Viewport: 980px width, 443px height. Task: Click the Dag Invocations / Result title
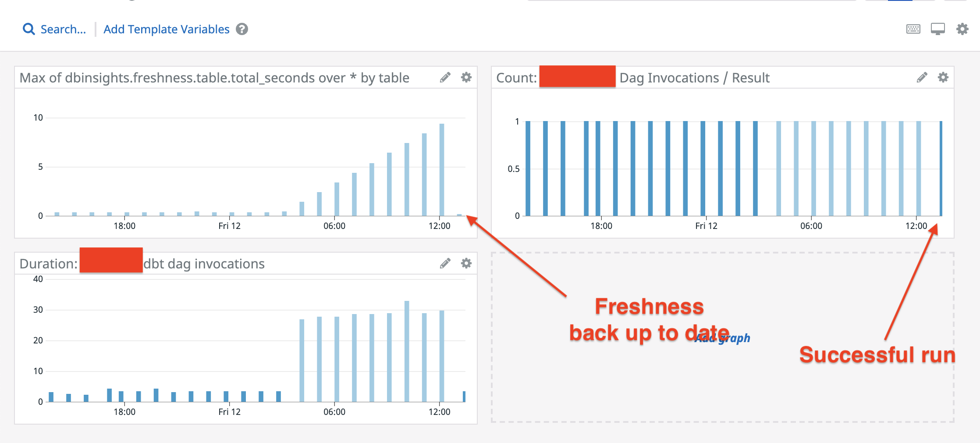click(694, 78)
